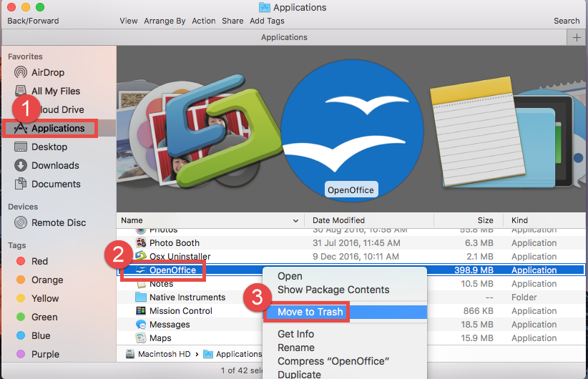Click Macintosh HD in path bar
The image size is (588, 379).
pyautogui.click(x=158, y=354)
